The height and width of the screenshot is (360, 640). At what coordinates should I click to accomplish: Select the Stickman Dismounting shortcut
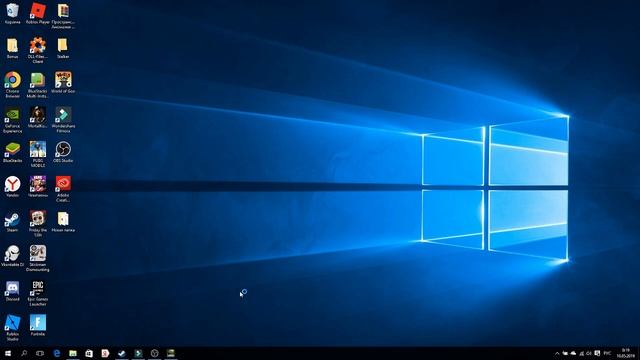(x=38, y=258)
